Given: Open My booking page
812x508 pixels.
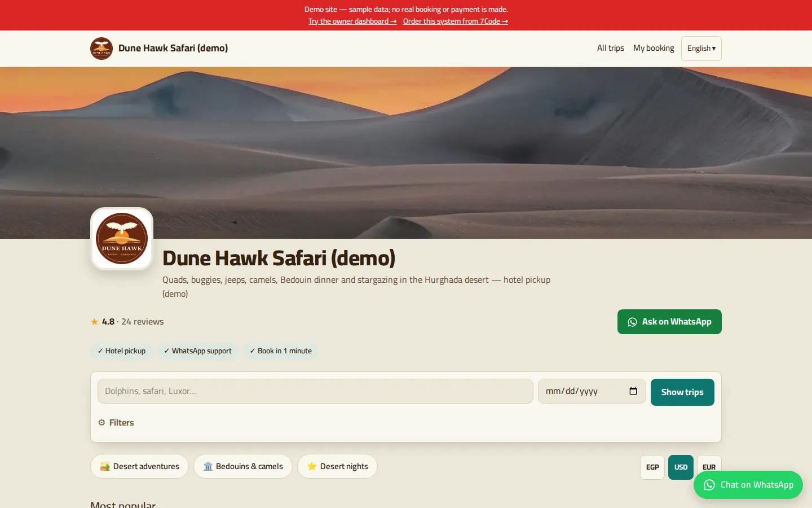Looking at the screenshot, I should 654,48.
